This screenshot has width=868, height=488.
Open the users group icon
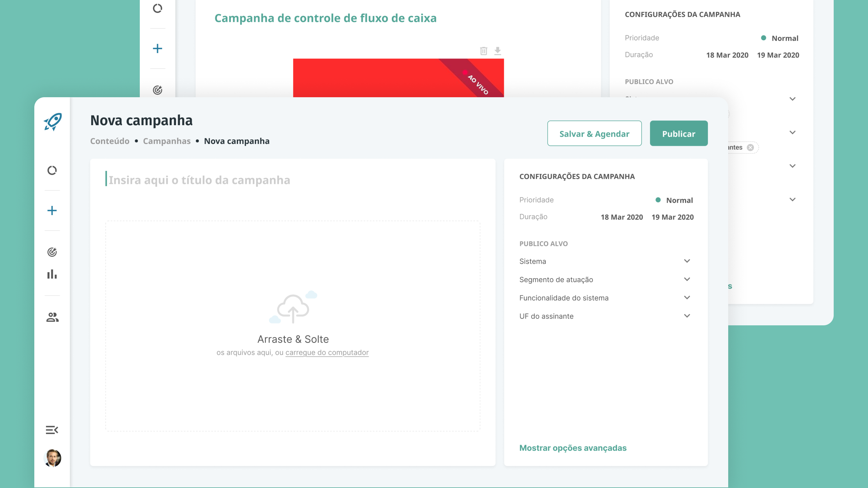[52, 317]
